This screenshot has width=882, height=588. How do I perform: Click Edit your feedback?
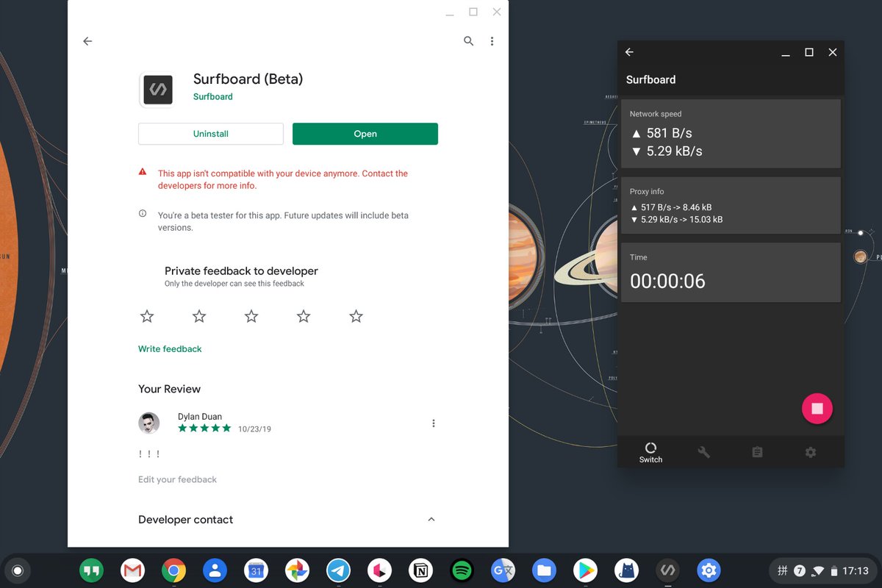[x=177, y=479]
